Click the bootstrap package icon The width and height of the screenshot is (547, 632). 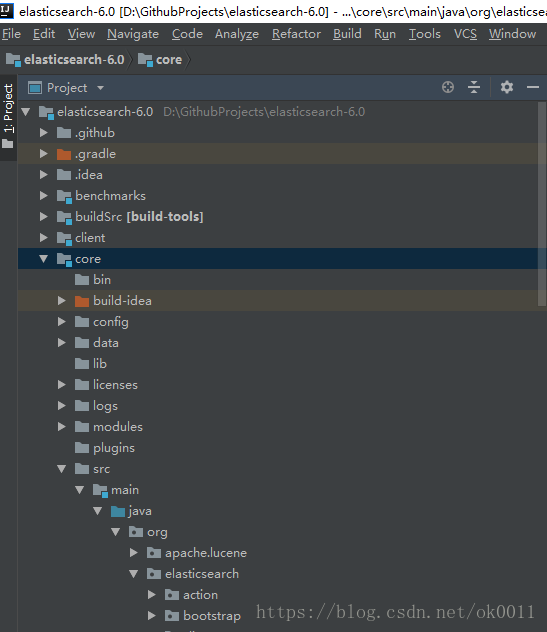pos(172,616)
